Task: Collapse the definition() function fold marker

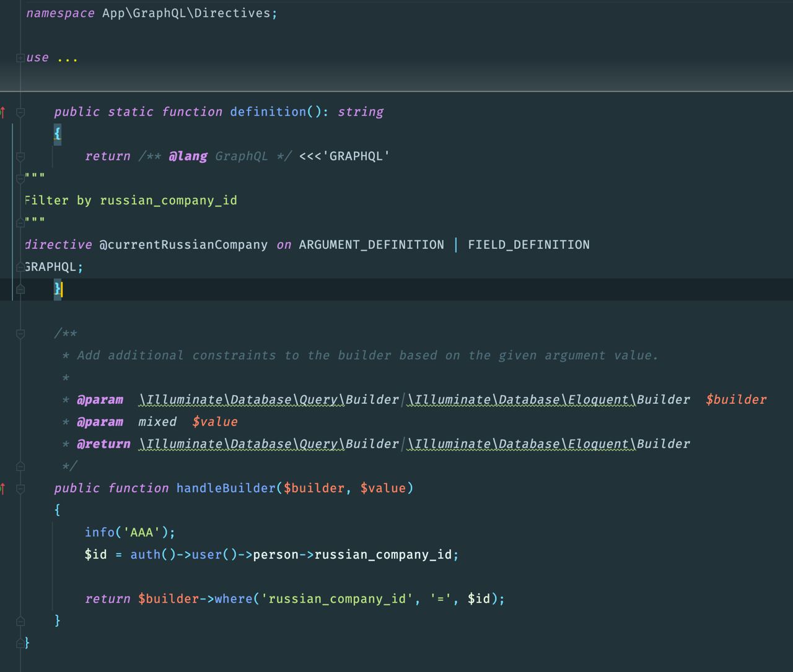Action: click(20, 112)
